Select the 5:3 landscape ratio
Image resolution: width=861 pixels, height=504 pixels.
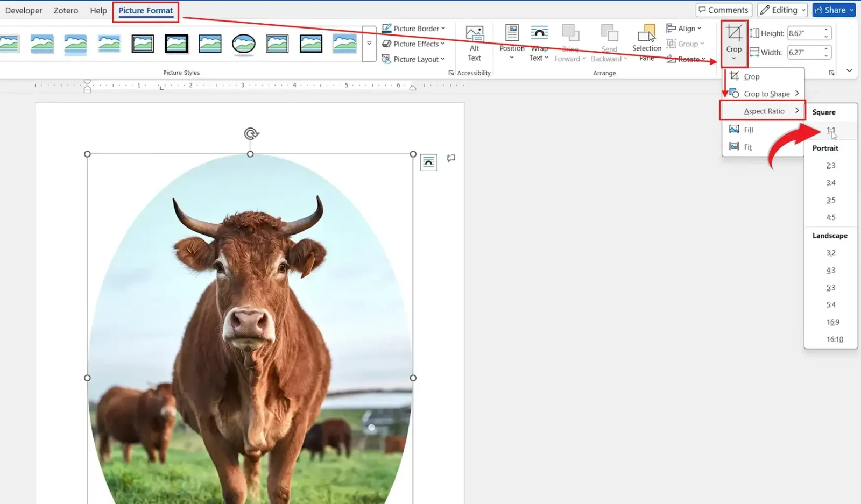coord(831,287)
